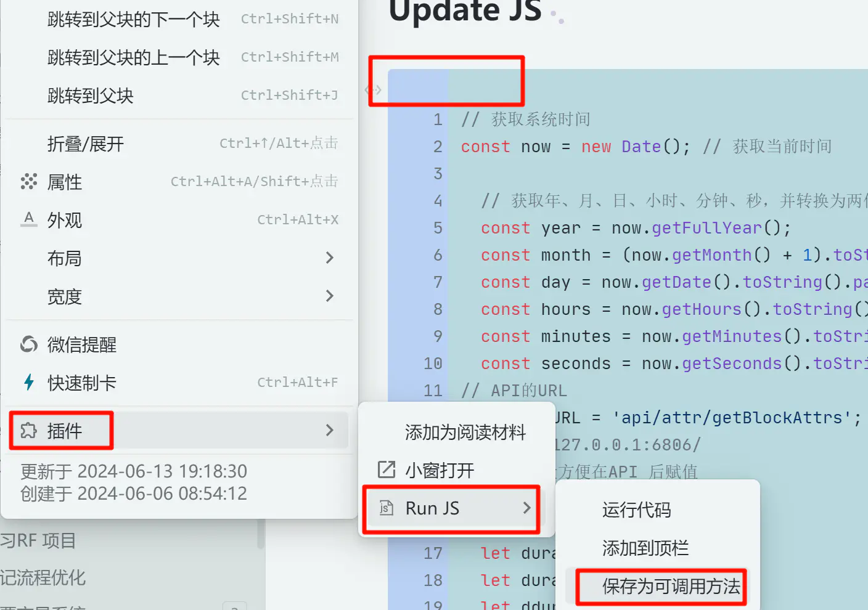
Task: Click the code line starting 'const day'
Action: pos(674,282)
